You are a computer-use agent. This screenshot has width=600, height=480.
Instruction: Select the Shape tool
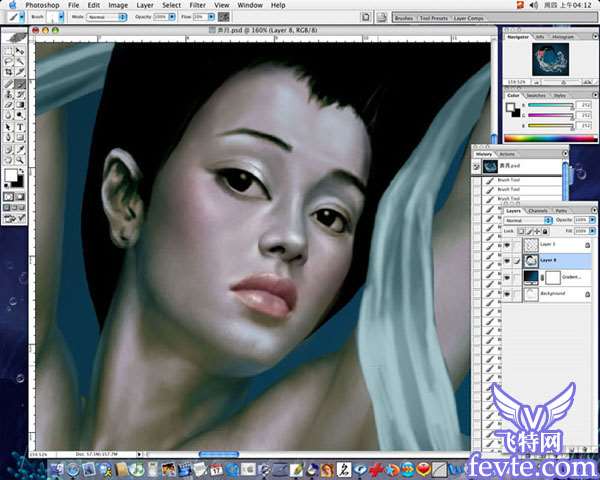(x=20, y=137)
